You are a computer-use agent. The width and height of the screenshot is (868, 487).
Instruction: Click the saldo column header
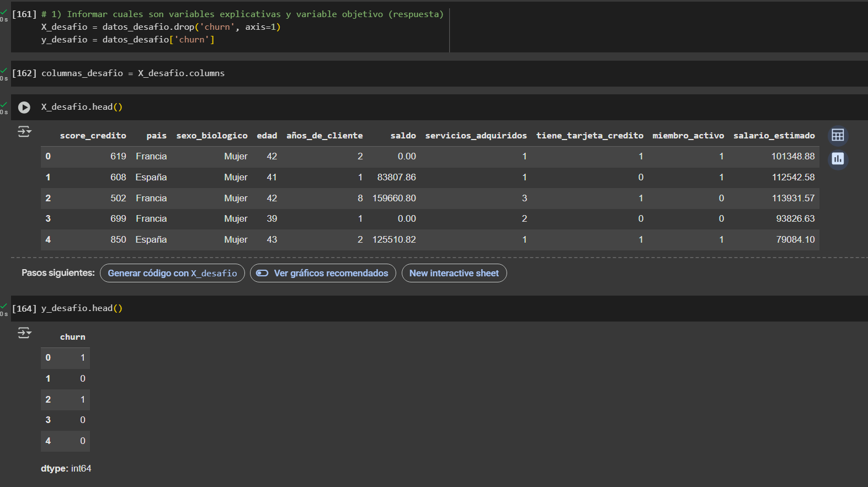[x=403, y=136]
